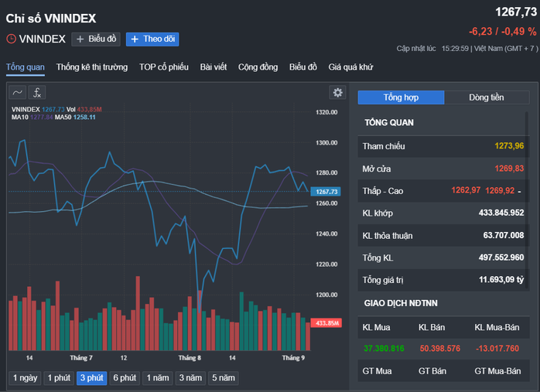This screenshot has width=540, height=392.
Task: Select the 1 ngày timeframe
Action: tap(25, 378)
